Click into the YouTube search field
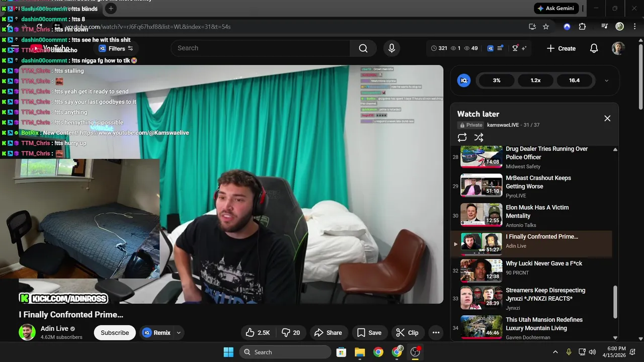The width and height of the screenshot is (644, 362). pos(260,48)
